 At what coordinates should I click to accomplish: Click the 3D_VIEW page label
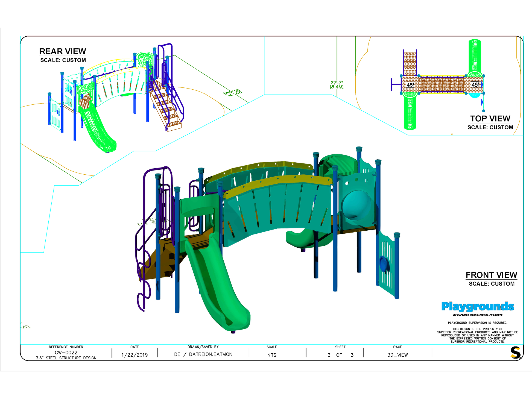tap(397, 355)
